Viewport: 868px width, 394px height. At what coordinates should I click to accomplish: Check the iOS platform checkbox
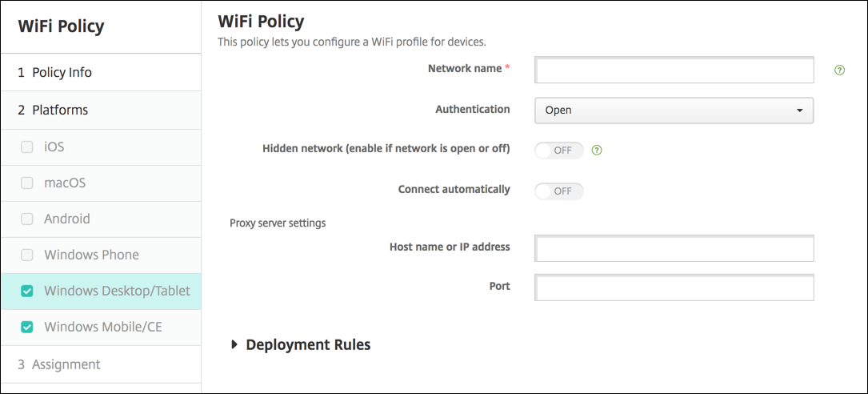point(27,147)
